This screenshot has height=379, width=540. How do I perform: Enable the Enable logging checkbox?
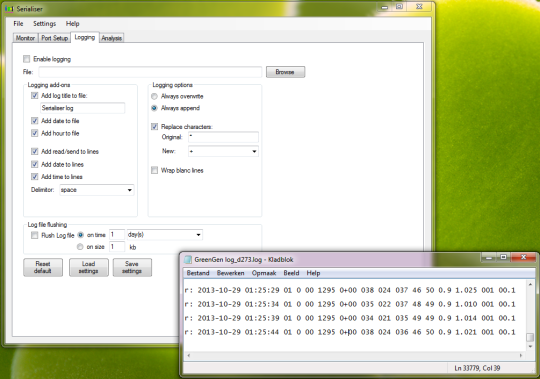point(27,59)
